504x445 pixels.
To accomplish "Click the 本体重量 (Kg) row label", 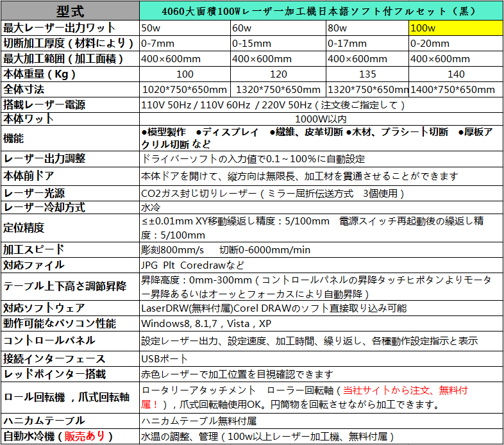I will 70,74.
